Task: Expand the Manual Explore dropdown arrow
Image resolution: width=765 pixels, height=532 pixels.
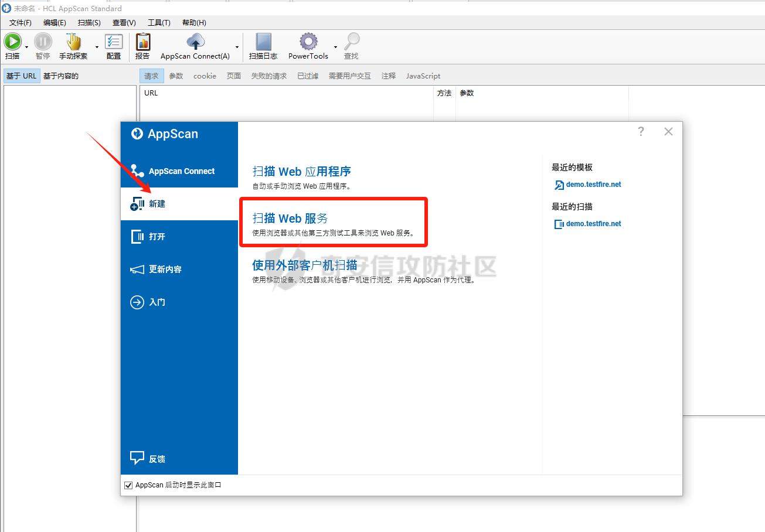Action: 97,47
